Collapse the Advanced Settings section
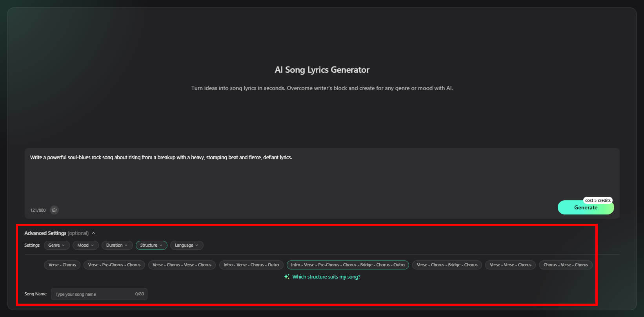The width and height of the screenshot is (644, 317). [x=93, y=233]
